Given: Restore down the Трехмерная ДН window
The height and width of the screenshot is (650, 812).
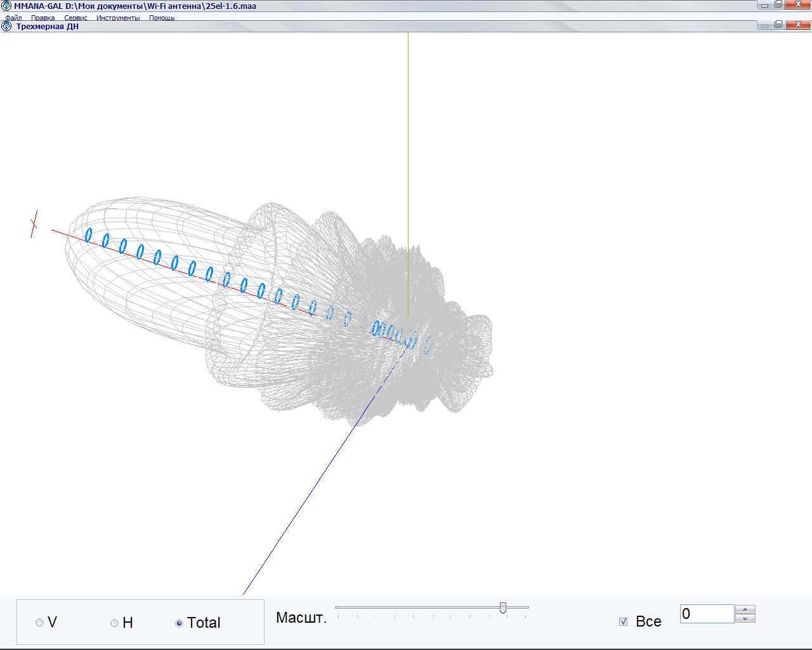Looking at the screenshot, I should click(778, 25).
